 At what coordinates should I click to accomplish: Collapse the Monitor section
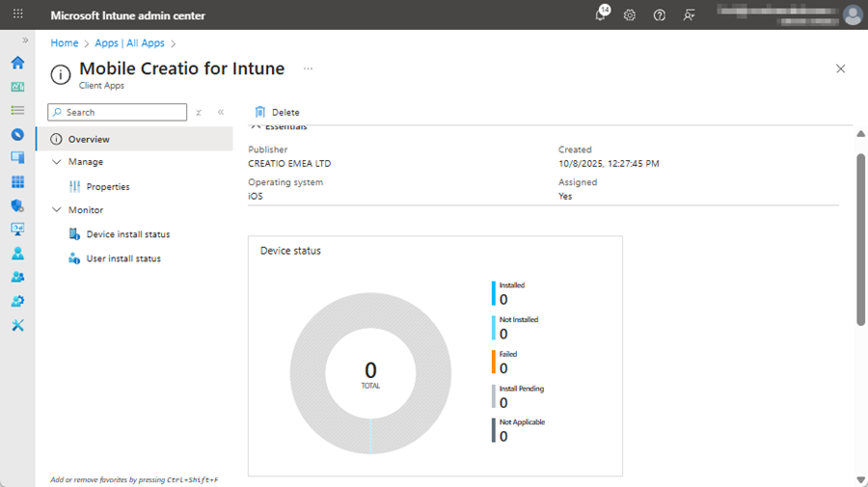(x=57, y=210)
